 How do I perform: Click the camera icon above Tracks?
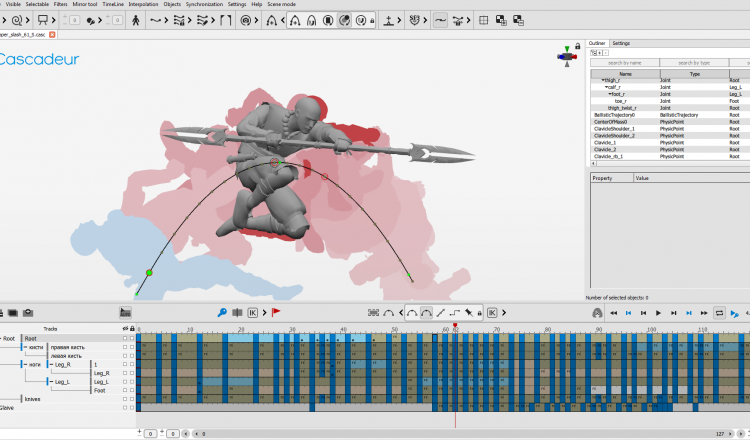click(x=28, y=313)
